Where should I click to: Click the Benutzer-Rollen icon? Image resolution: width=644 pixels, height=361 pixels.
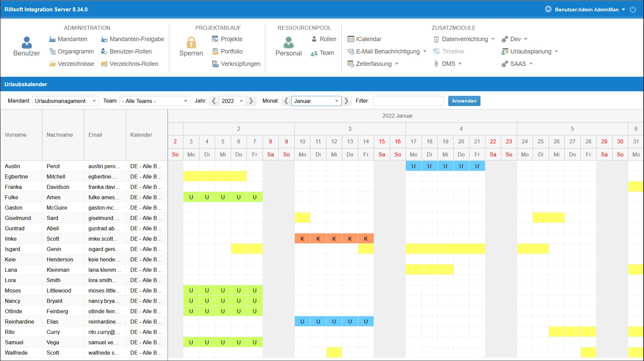point(104,51)
